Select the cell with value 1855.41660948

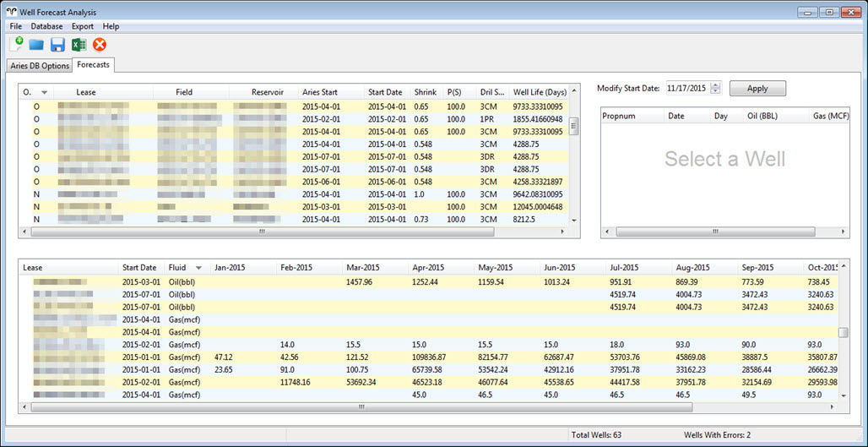pos(538,119)
